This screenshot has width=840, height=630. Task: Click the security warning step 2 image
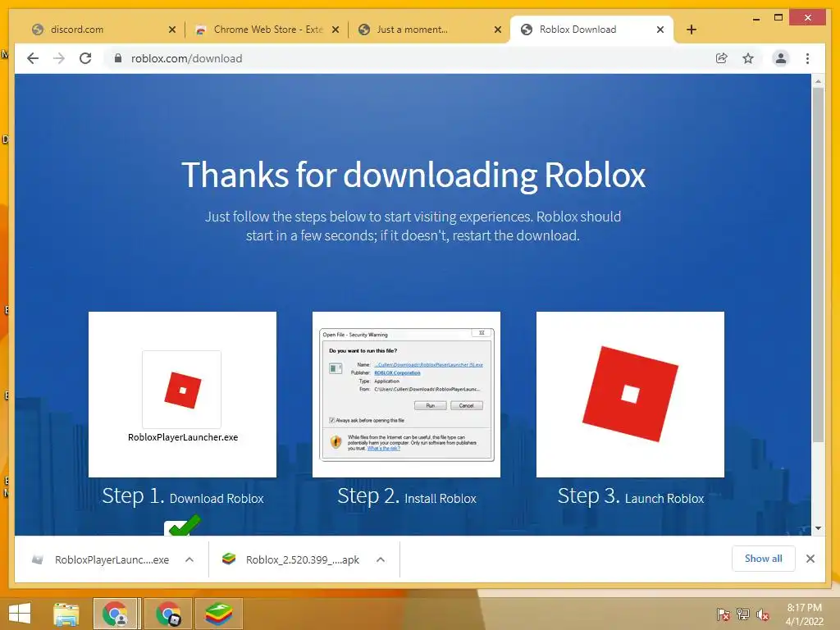[x=406, y=395]
